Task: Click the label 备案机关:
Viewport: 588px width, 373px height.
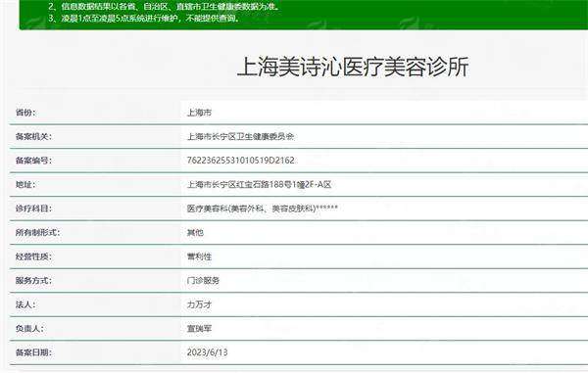Action: (x=33, y=137)
